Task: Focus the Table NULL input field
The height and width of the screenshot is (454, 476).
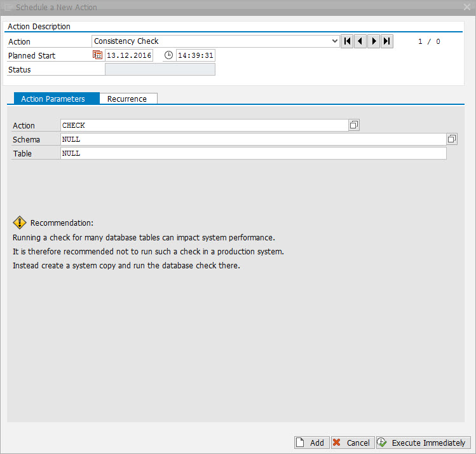Action: (x=254, y=153)
